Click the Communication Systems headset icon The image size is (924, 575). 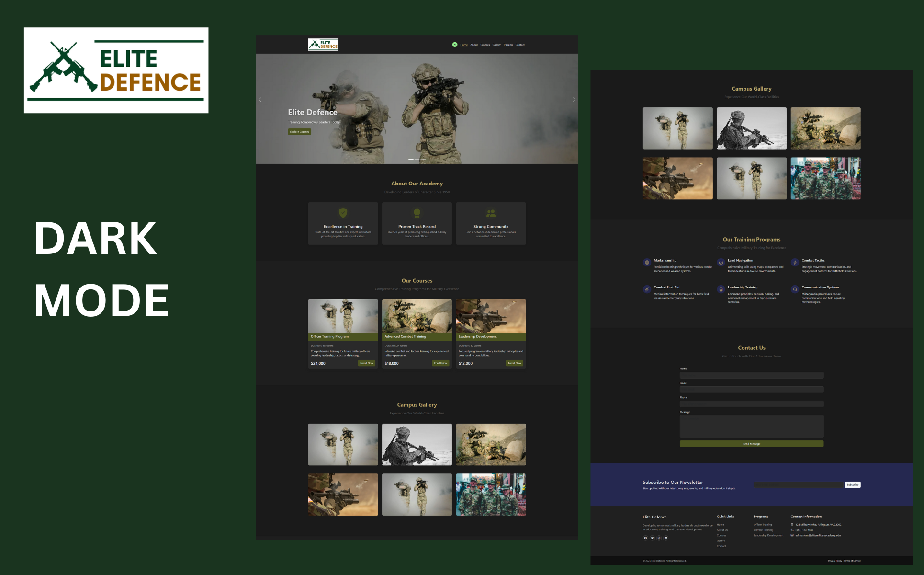coord(795,289)
